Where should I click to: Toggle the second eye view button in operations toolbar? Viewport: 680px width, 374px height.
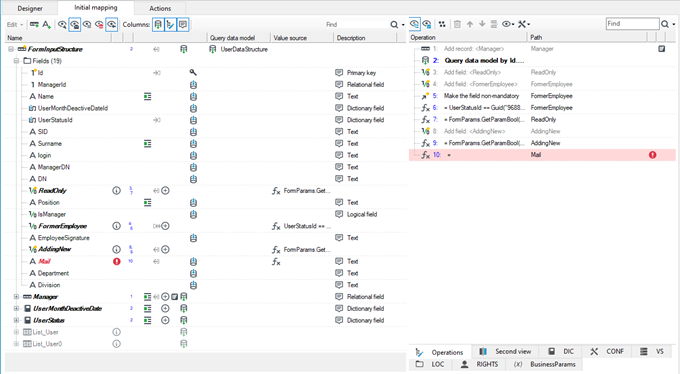[427, 24]
